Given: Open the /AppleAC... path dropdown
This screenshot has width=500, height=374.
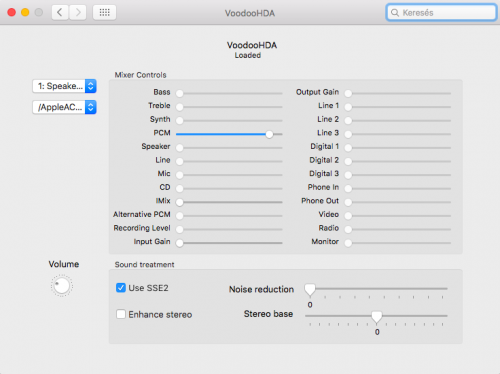Looking at the screenshot, I should pyautogui.click(x=64, y=107).
